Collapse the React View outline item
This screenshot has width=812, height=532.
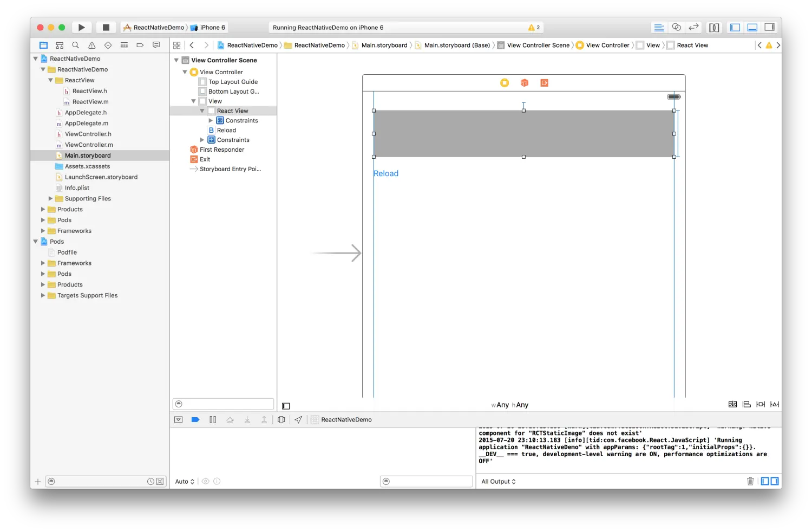pyautogui.click(x=202, y=111)
